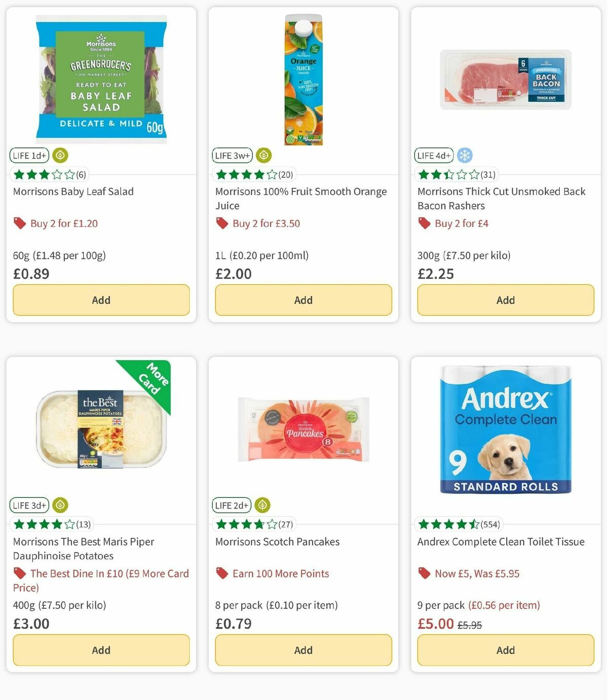Click the red tag icon next to 'Buy 2 for £3.50'
This screenshot has width=608, height=700.
(221, 223)
